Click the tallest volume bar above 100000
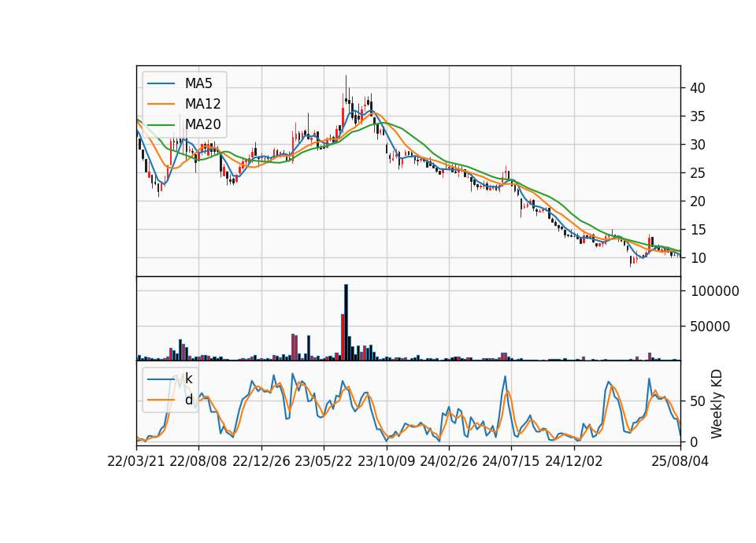The width and height of the screenshot is (756, 543). pos(346,323)
